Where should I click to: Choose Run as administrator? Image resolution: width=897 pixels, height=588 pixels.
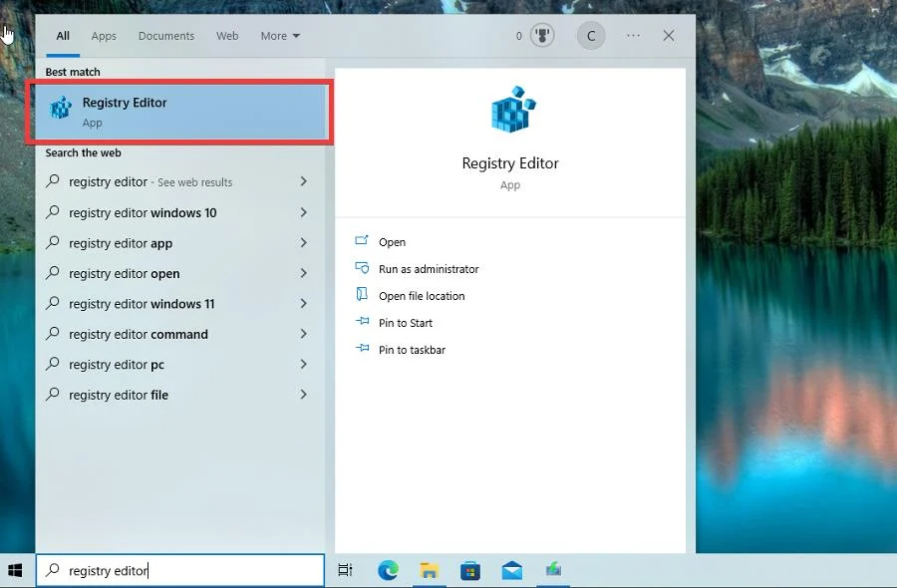[429, 269]
